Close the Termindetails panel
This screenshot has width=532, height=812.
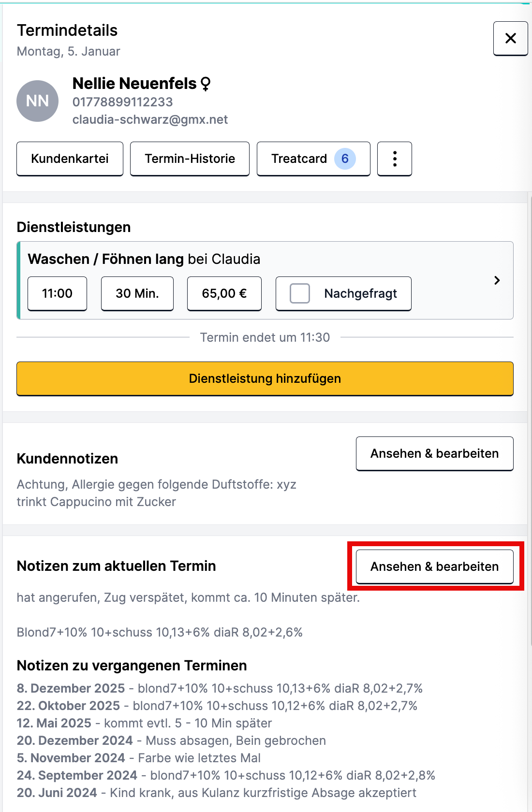(x=510, y=38)
